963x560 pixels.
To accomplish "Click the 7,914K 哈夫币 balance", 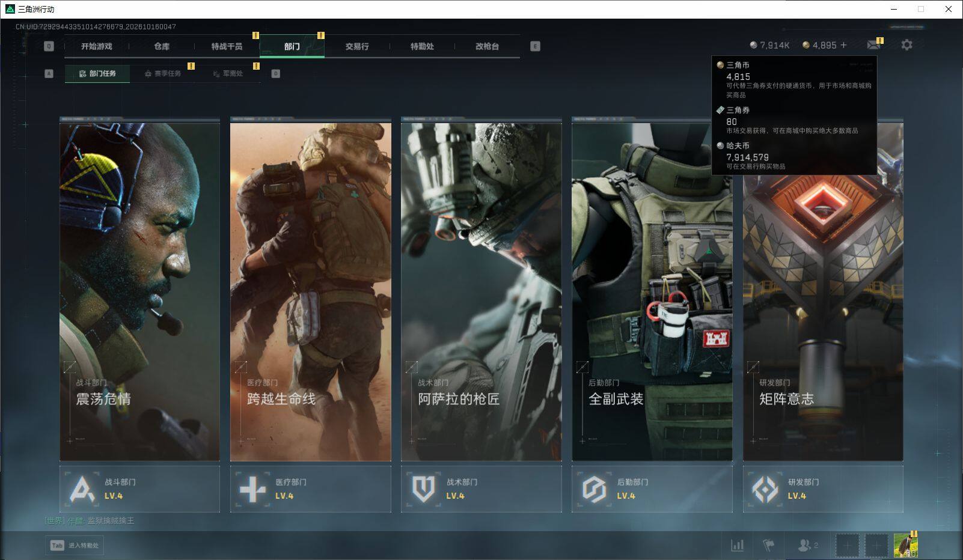I will tap(770, 45).
